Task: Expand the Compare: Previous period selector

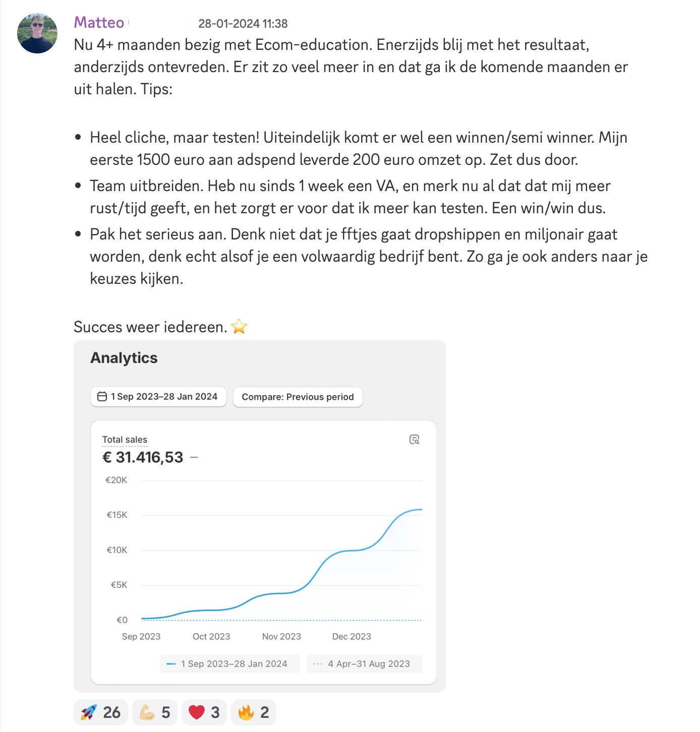Action: coord(298,397)
